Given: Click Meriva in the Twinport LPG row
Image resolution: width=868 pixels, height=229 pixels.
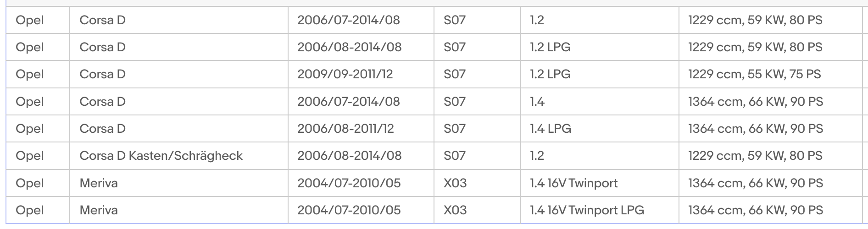Looking at the screenshot, I should 99,210.
